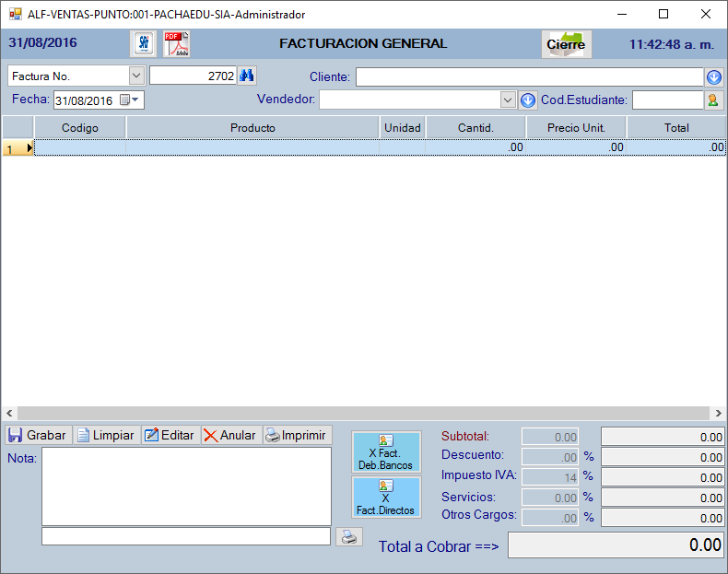The width and height of the screenshot is (728, 574).
Task: Expand the Vendedor combo box
Action: [x=508, y=100]
